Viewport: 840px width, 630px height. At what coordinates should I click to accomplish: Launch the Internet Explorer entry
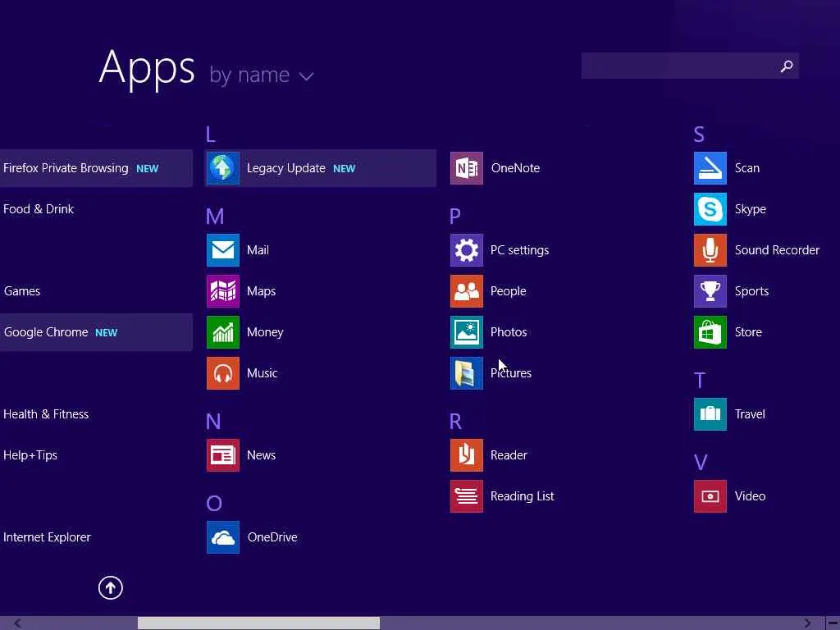pos(47,537)
